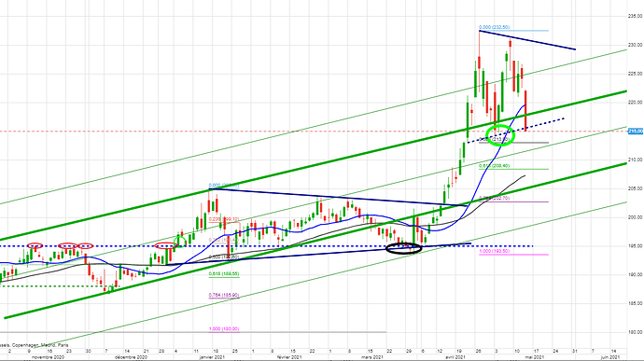Viewport: 644px width, 361px height.
Task: Click the mars 2021 date label
Action: point(372,357)
